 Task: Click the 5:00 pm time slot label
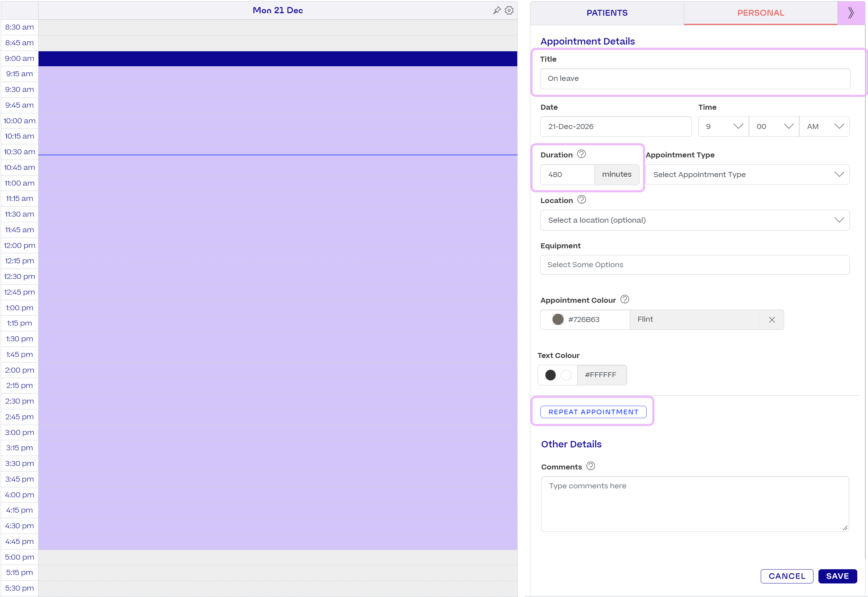(20, 557)
